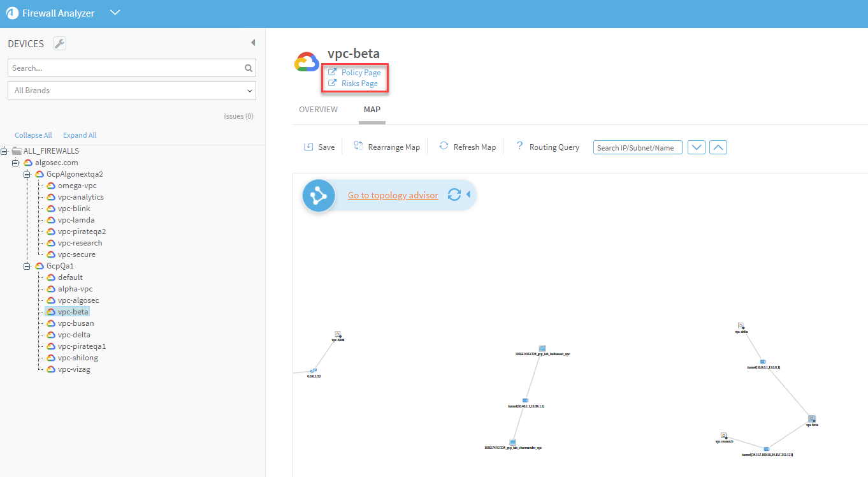This screenshot has height=477, width=868.
Task: Collapse the GcpAlgonextqa2 tree node
Action: pyautogui.click(x=27, y=174)
